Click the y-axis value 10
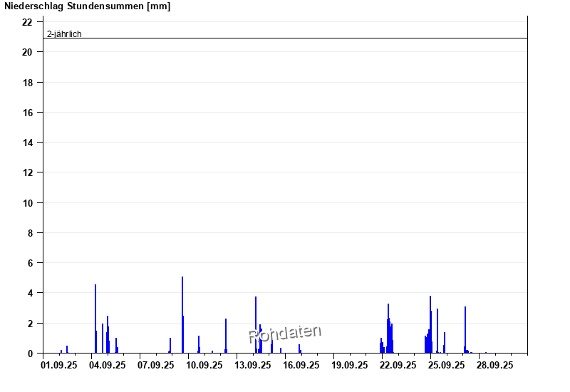The image size is (570, 392). 27,203
